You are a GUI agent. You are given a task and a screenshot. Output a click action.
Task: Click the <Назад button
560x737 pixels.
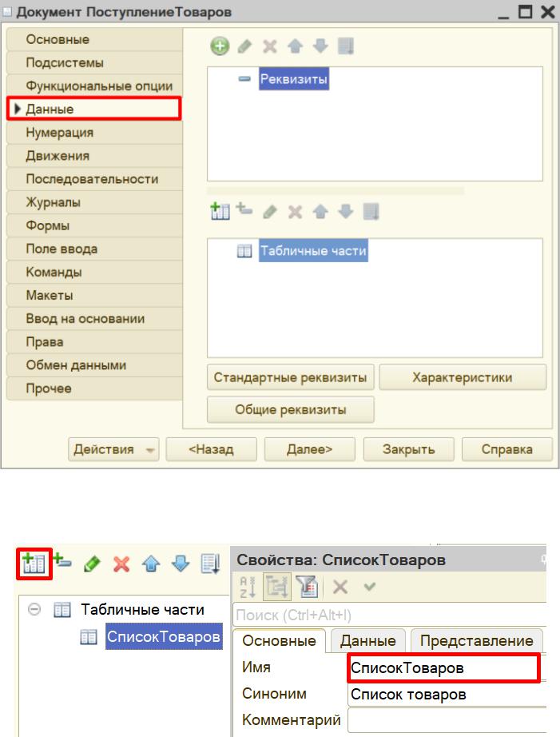click(212, 449)
